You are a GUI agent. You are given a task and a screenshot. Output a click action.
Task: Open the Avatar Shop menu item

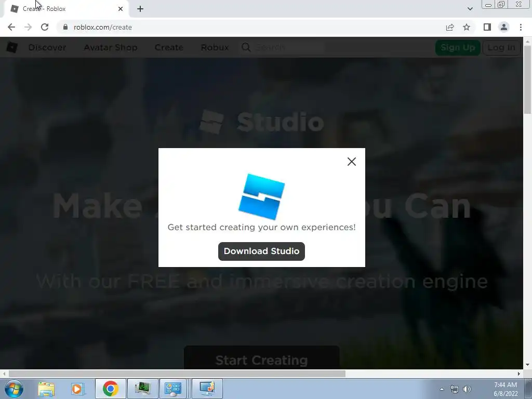pyautogui.click(x=111, y=47)
